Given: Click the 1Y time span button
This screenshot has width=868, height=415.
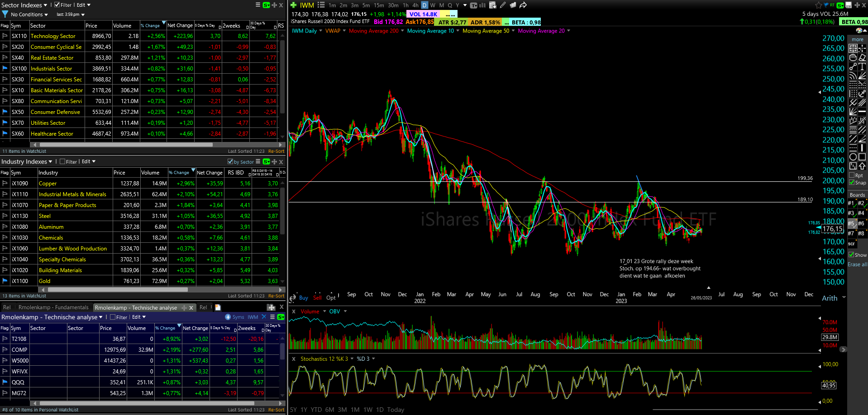Looking at the screenshot, I should coord(304,410).
